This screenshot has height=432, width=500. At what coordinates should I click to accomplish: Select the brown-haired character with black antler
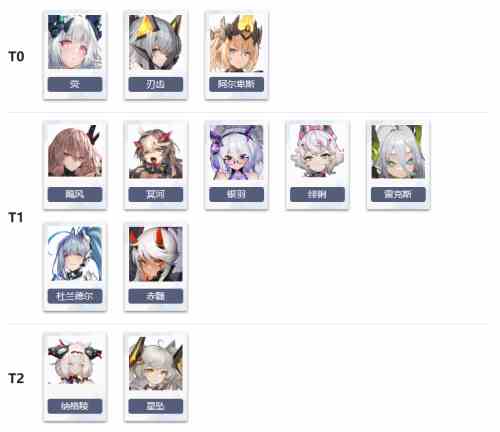(75, 151)
